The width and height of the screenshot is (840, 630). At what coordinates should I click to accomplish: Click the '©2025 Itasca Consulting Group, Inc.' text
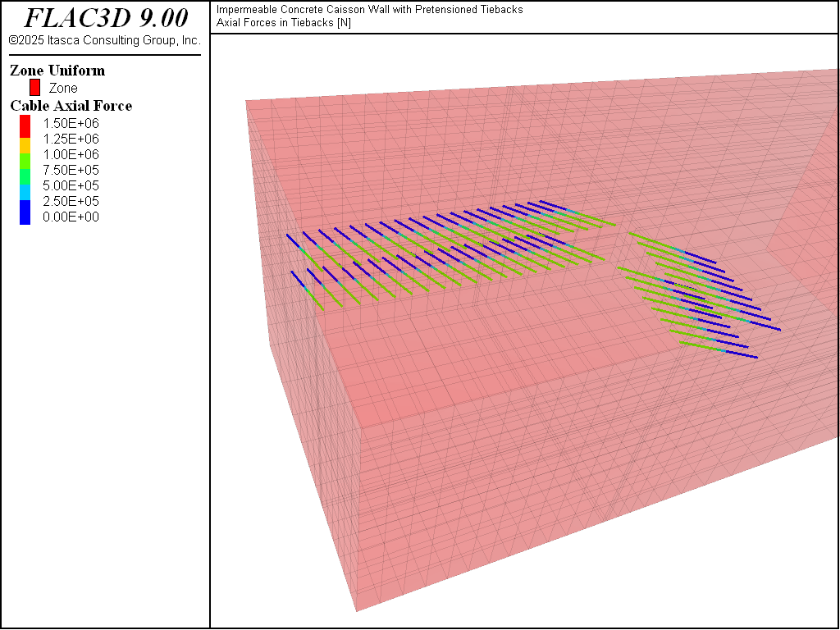tap(105, 41)
